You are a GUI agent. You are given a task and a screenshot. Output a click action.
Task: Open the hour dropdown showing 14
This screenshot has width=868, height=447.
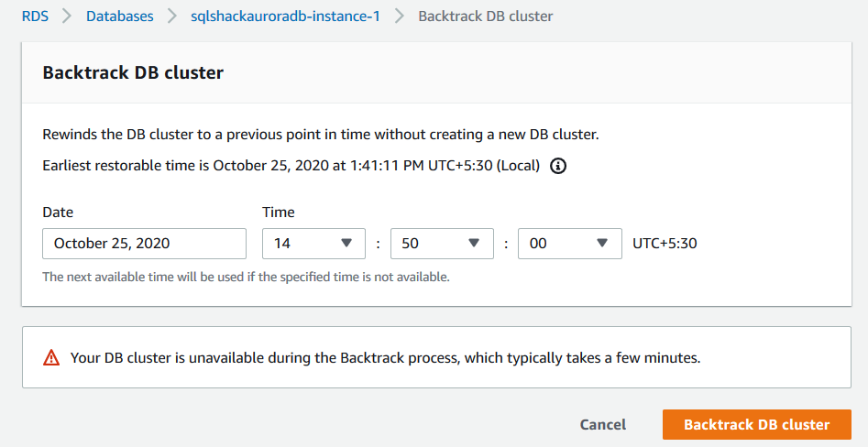tap(313, 244)
